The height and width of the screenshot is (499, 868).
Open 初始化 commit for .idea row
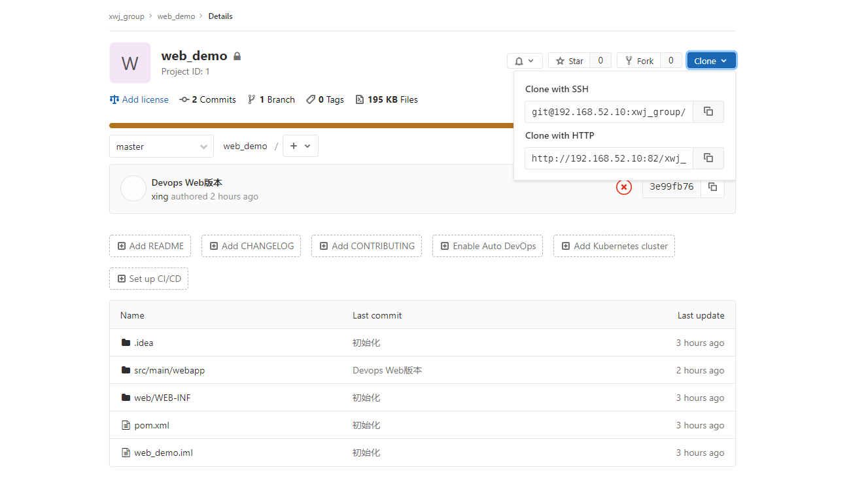coord(366,343)
